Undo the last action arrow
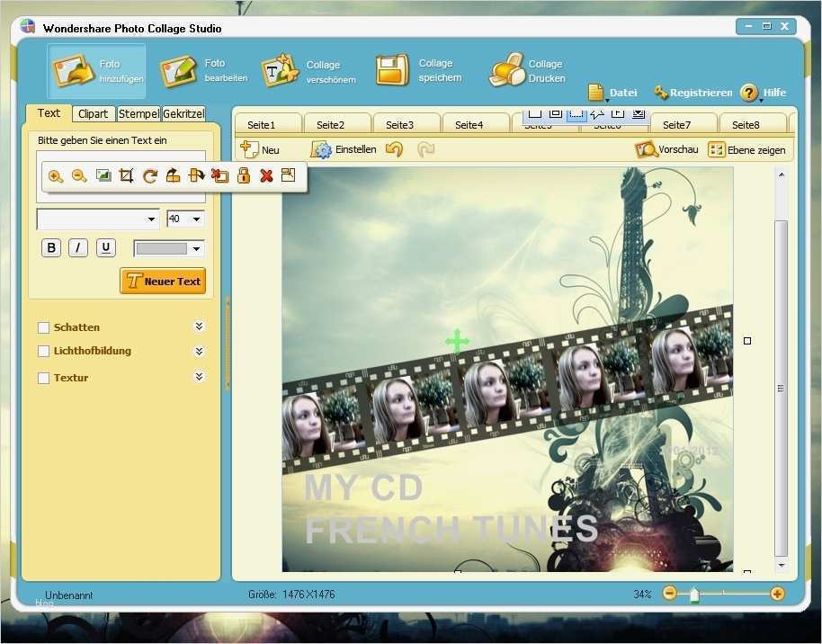 394,149
